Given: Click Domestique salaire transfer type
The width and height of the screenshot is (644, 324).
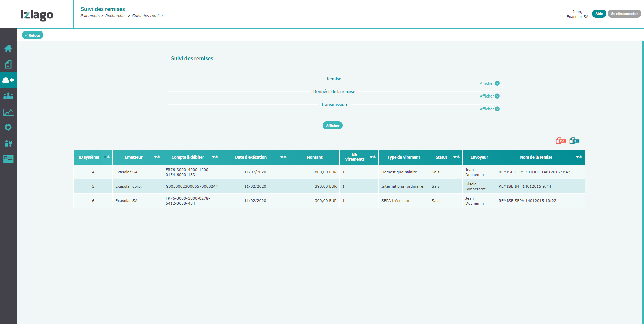Looking at the screenshot, I should coord(399,172).
